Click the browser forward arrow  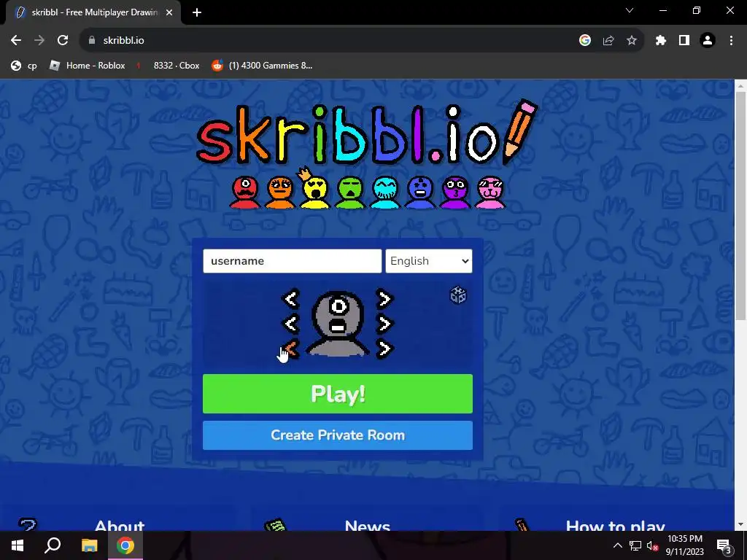pos(39,41)
